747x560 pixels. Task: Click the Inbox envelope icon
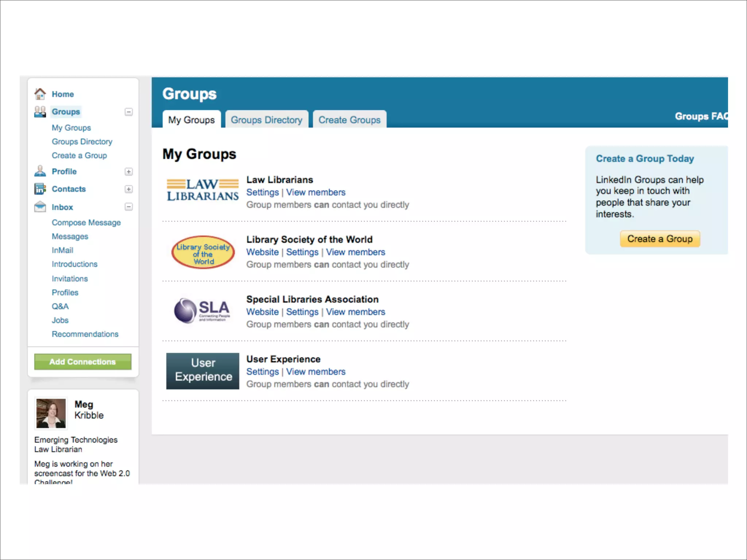pyautogui.click(x=40, y=207)
